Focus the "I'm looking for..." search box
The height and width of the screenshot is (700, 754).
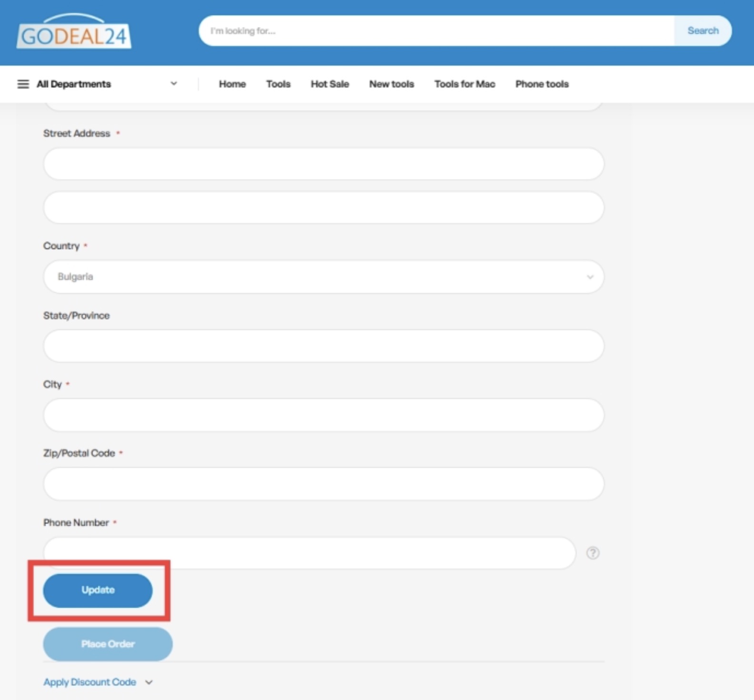coord(436,31)
